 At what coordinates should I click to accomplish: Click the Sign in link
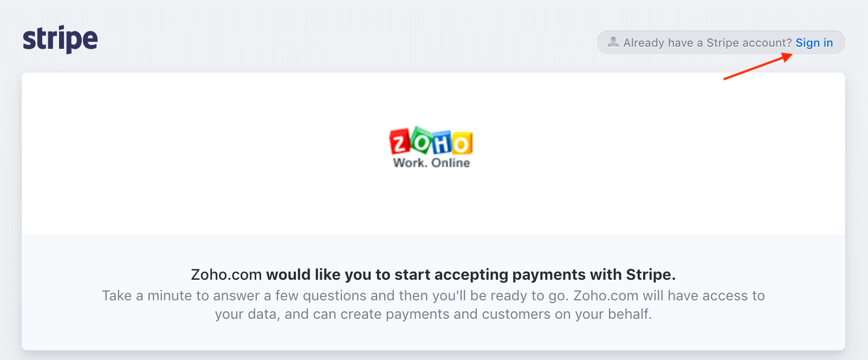[x=814, y=43]
